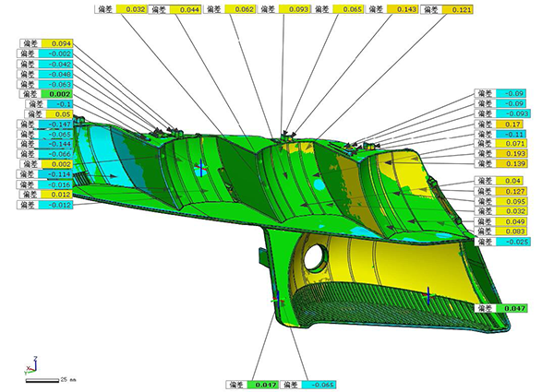554x392 pixels.
Task: Select the 0.044 deviation label
Action: [x=187, y=8]
